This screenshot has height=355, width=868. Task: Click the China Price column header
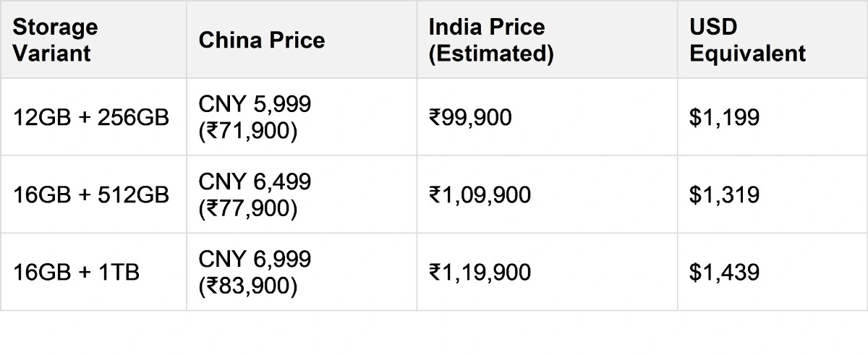point(262,40)
